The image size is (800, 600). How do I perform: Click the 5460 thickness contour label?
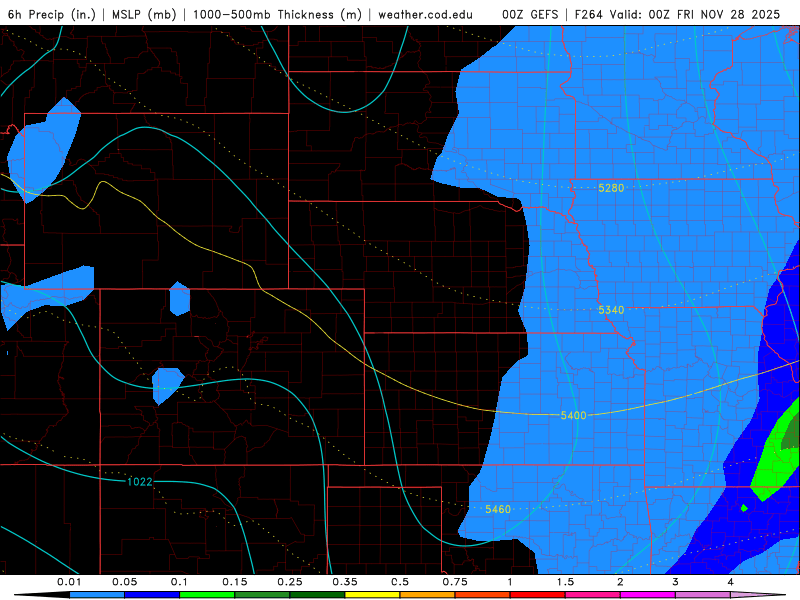(x=498, y=509)
